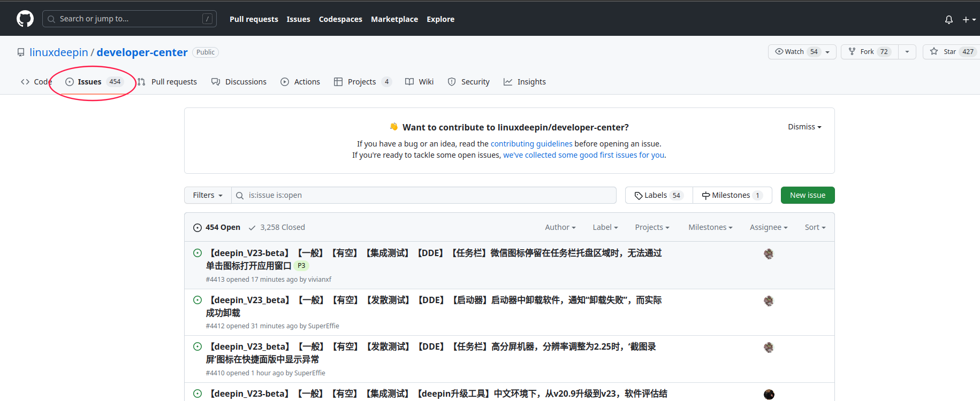Switch to the Code tab

[x=36, y=82]
